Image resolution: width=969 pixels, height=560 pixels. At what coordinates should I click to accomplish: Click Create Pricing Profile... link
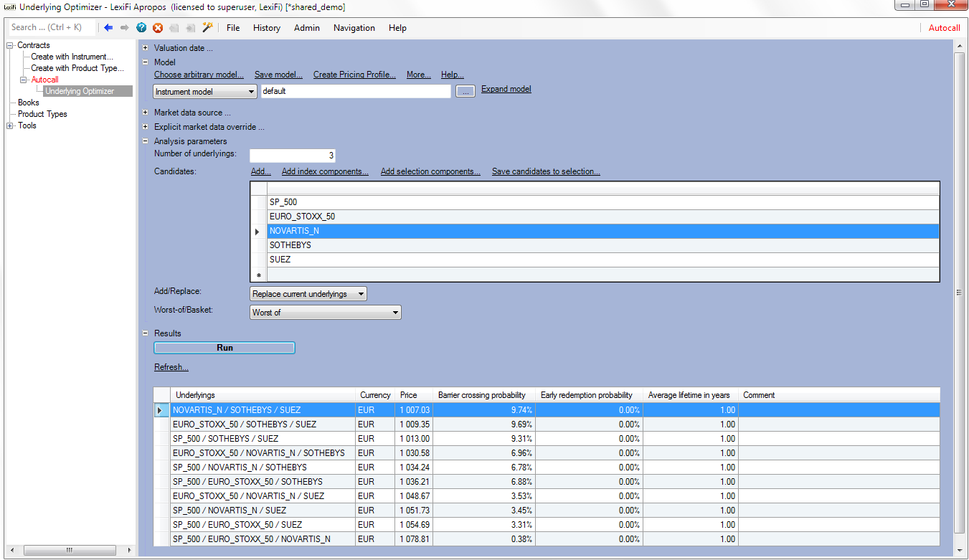[354, 75]
